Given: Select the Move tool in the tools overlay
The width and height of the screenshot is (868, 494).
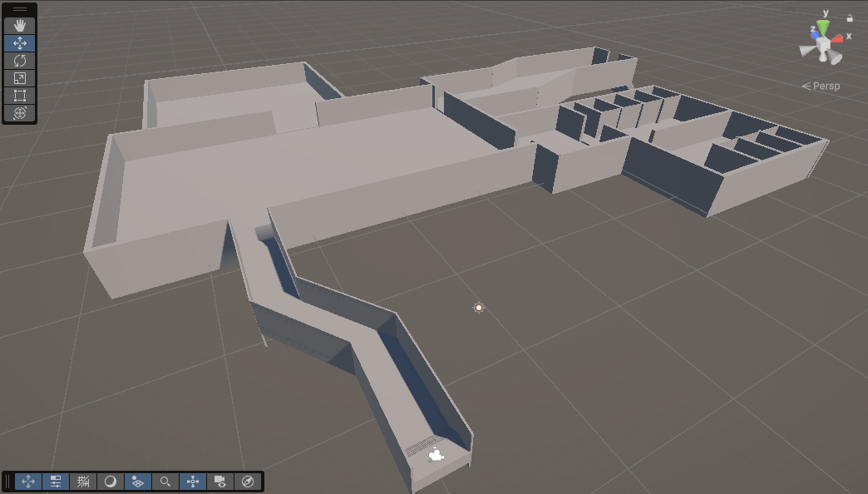Looking at the screenshot, I should (20, 43).
